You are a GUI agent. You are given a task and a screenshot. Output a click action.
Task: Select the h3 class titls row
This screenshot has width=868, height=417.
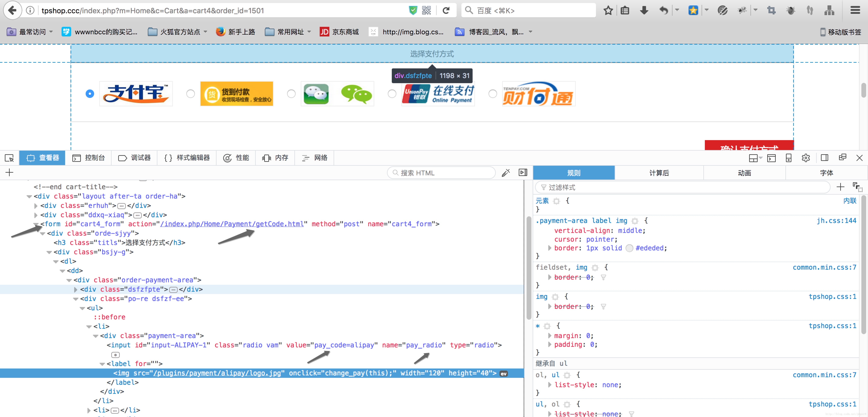120,243
